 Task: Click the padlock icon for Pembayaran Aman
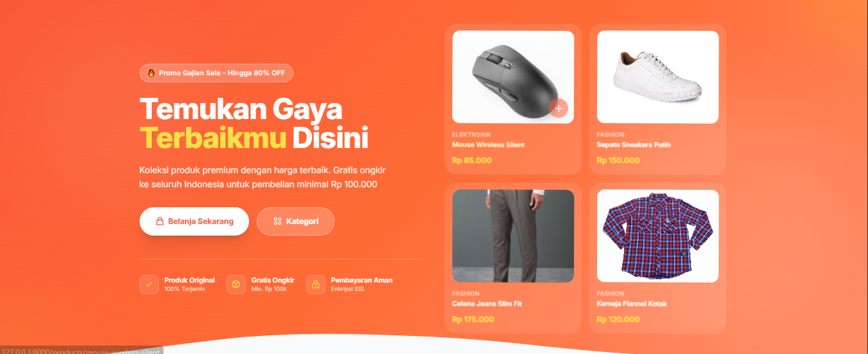pos(316,284)
